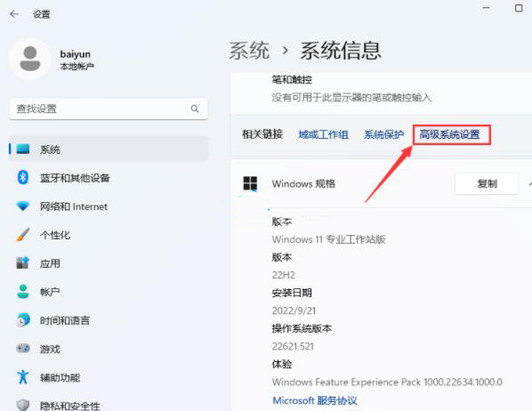Click the 体验 label
This screenshot has height=411, width=532.
click(282, 364)
